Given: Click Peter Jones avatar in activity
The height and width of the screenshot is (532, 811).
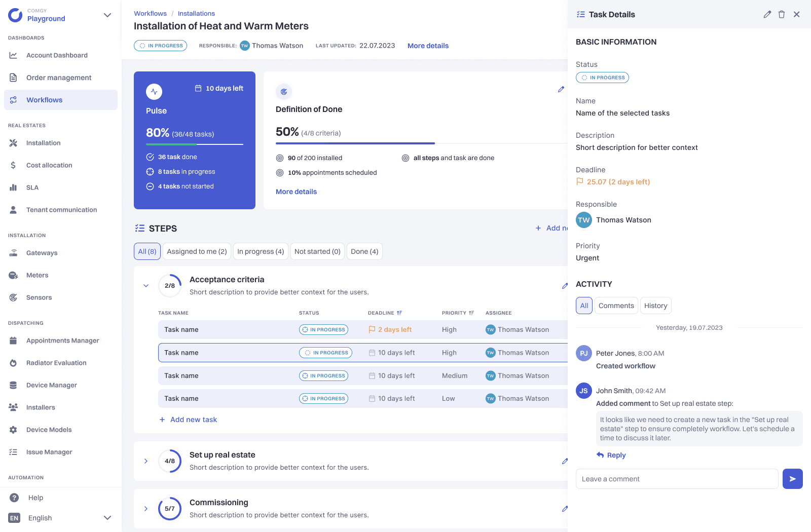Looking at the screenshot, I should (x=584, y=353).
